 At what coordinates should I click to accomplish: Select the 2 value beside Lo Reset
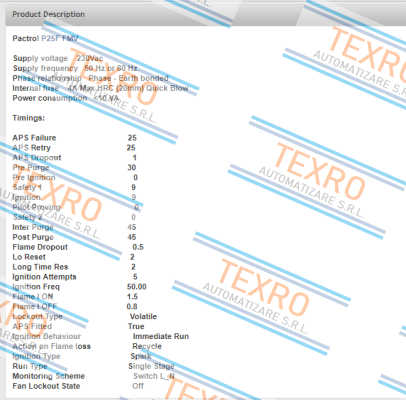(132, 257)
